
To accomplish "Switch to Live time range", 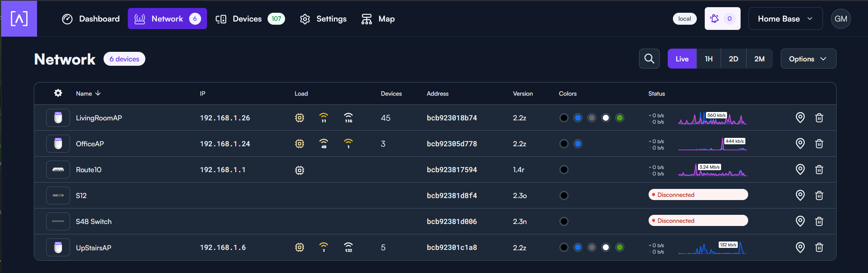I will tap(682, 59).
